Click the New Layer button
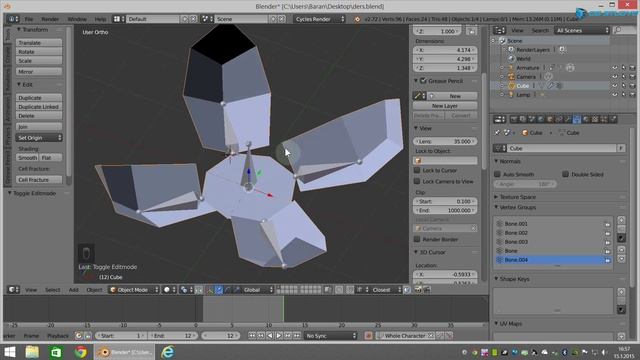640x360 pixels. [444, 106]
